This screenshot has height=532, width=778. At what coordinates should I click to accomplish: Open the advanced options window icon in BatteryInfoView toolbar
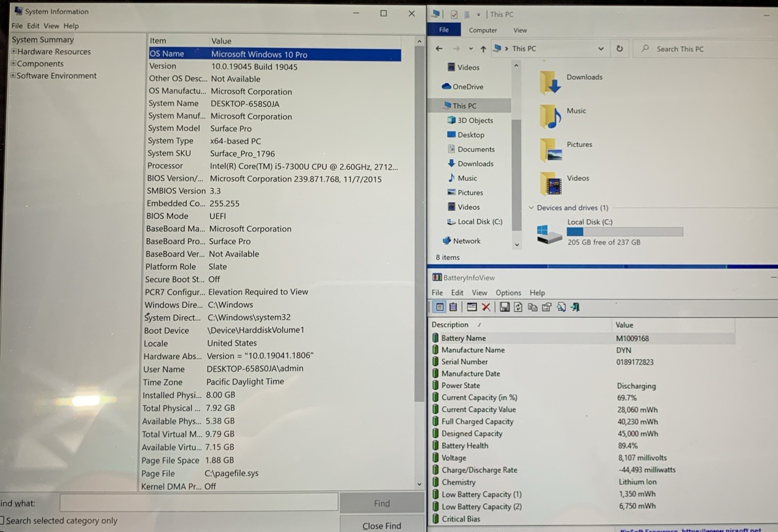point(471,307)
